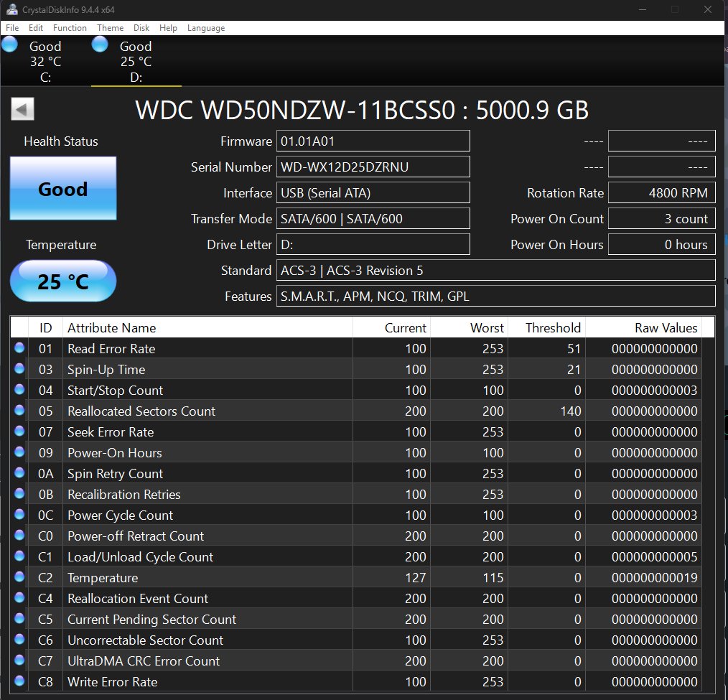This screenshot has height=700, width=728.
Task: Open the Language menu
Action: 205,28
